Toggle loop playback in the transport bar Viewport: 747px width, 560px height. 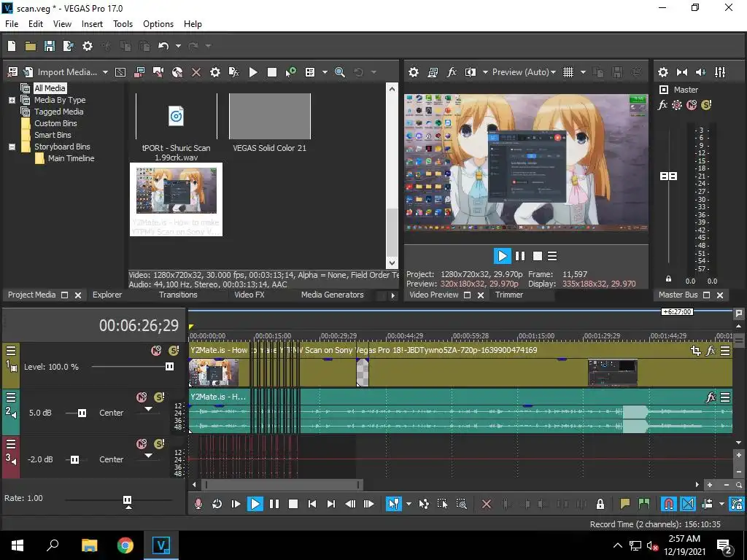pos(217,503)
